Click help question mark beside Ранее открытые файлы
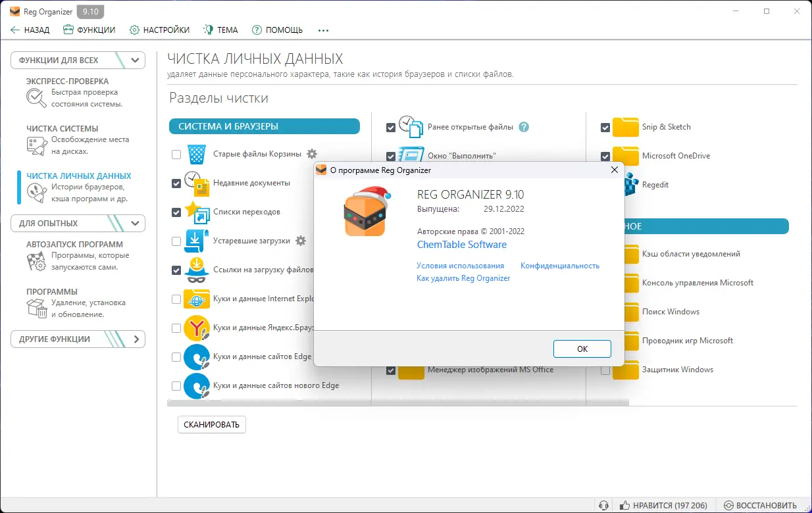This screenshot has width=812, height=513. pyautogui.click(x=524, y=128)
